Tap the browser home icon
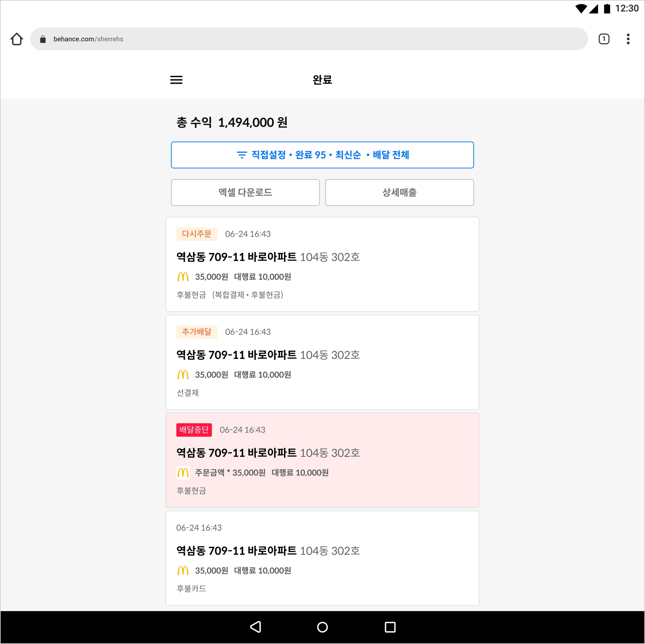The width and height of the screenshot is (645, 644). tap(17, 39)
